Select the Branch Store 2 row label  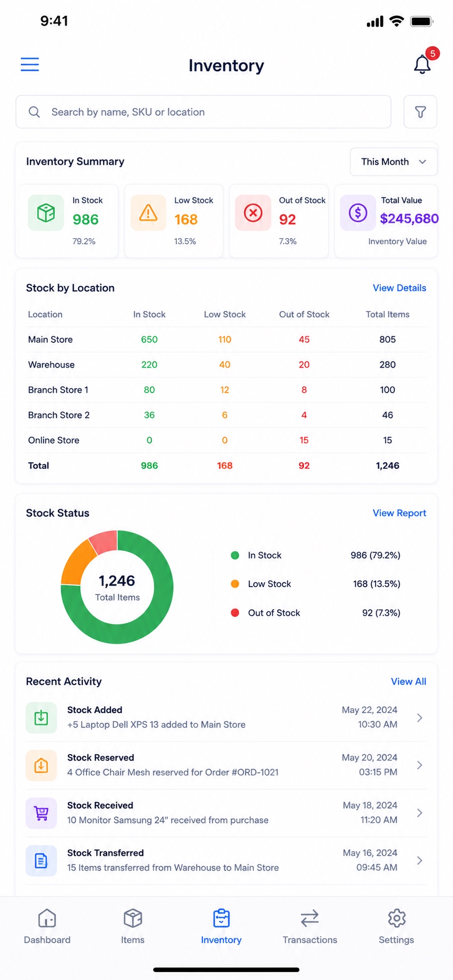pyautogui.click(x=59, y=415)
